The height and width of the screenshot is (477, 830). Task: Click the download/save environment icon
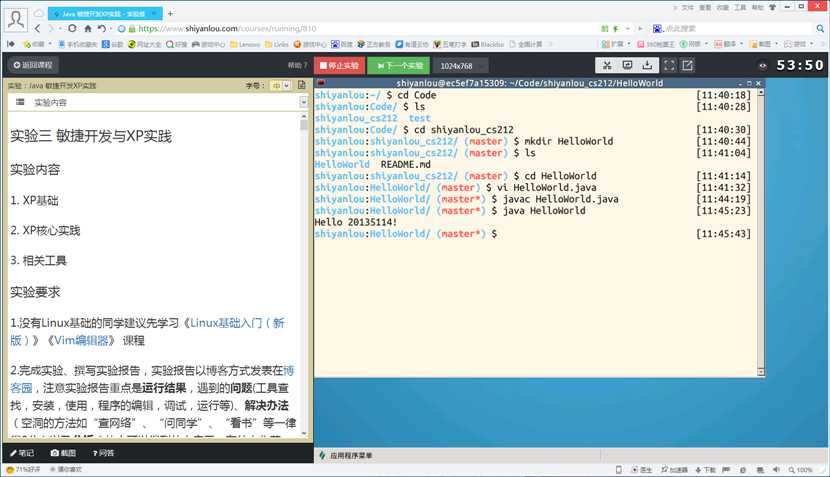tap(647, 65)
